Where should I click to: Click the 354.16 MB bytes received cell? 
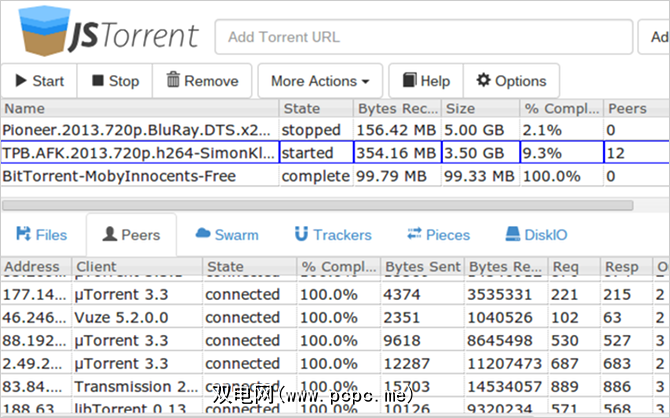[x=397, y=153]
